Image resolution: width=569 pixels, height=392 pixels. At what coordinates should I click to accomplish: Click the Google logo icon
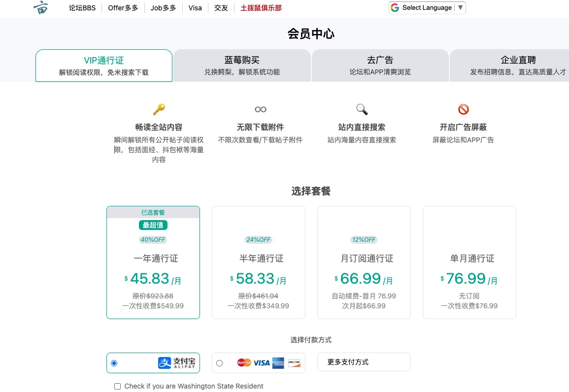[395, 7]
